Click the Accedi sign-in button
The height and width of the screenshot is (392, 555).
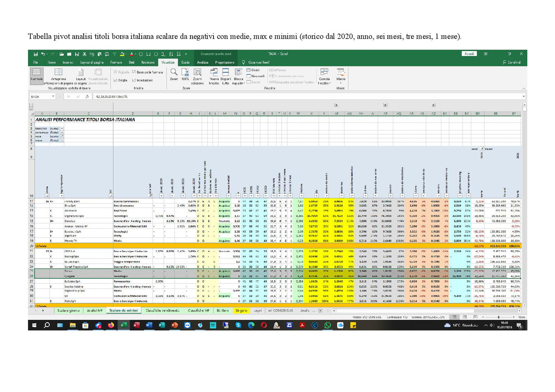469,54
